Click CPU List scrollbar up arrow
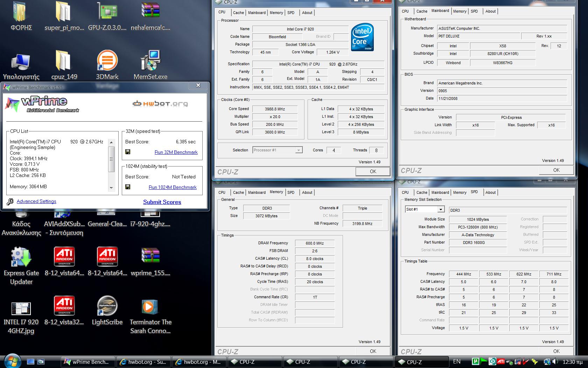 pyautogui.click(x=111, y=142)
